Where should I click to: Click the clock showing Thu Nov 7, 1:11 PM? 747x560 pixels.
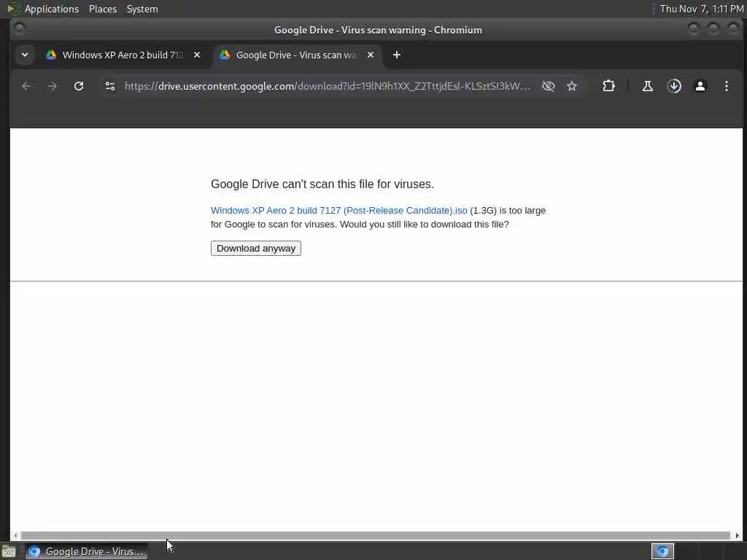[702, 9]
